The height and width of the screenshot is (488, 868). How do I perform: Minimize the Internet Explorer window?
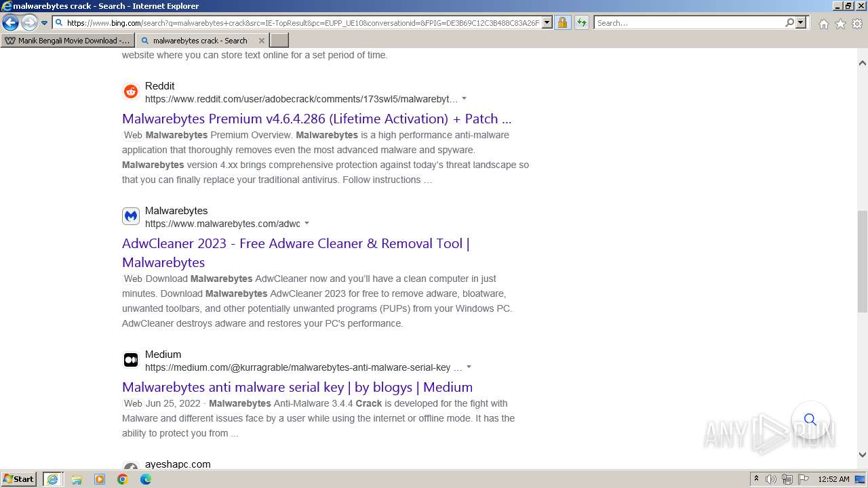[x=837, y=5]
